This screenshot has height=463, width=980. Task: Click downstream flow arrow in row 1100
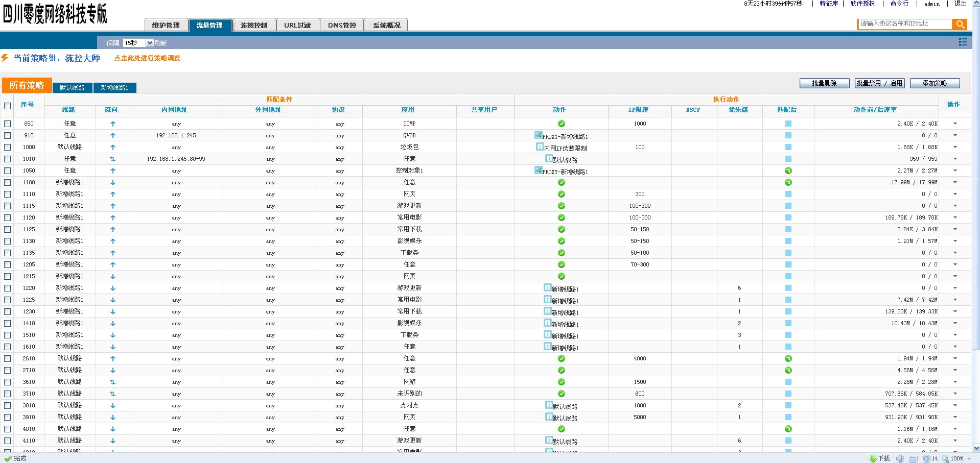113,182
